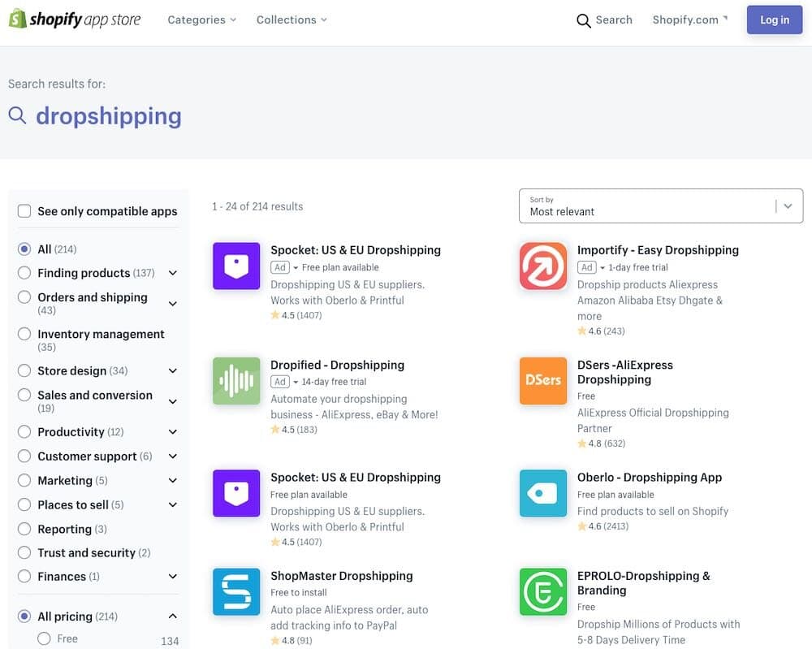Open Importify - Easy Dropshipping title link

pyautogui.click(x=658, y=250)
